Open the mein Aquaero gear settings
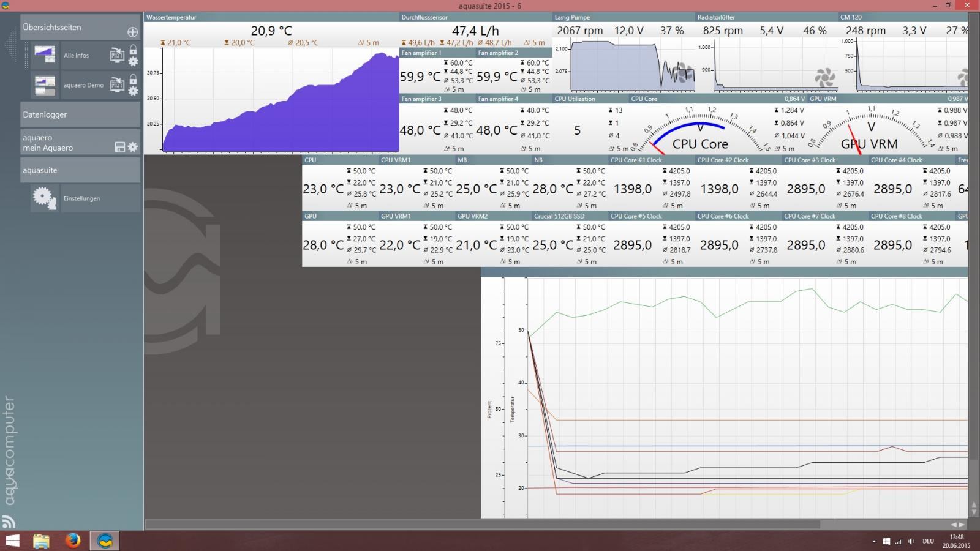The image size is (980, 551). pos(132,147)
